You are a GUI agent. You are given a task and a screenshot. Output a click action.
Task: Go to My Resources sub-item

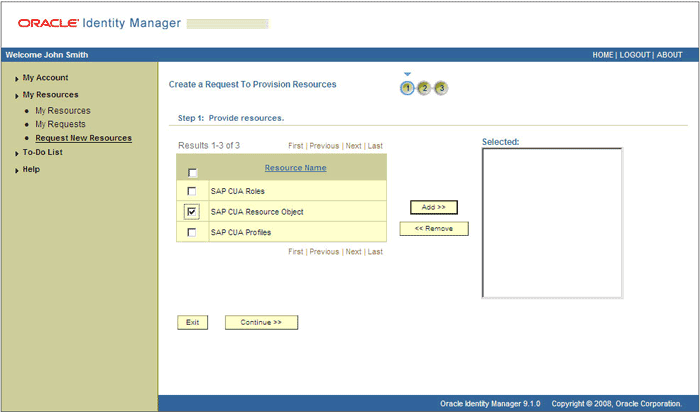[63, 110]
